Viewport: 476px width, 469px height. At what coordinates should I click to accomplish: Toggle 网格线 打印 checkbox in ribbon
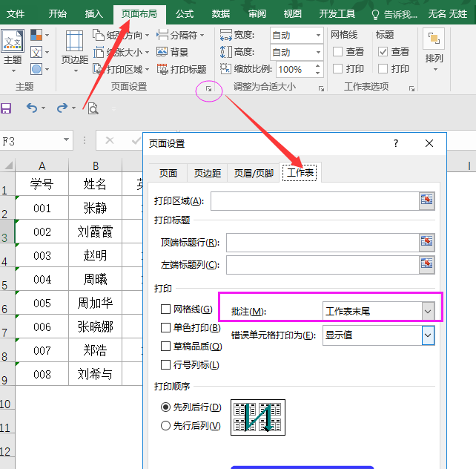tap(337, 69)
